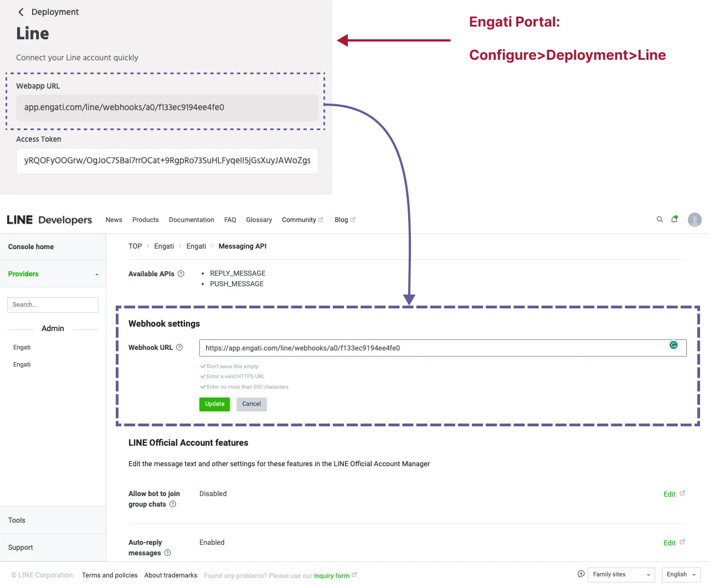Click the Cancel button
The image size is (720, 588).
tap(251, 404)
